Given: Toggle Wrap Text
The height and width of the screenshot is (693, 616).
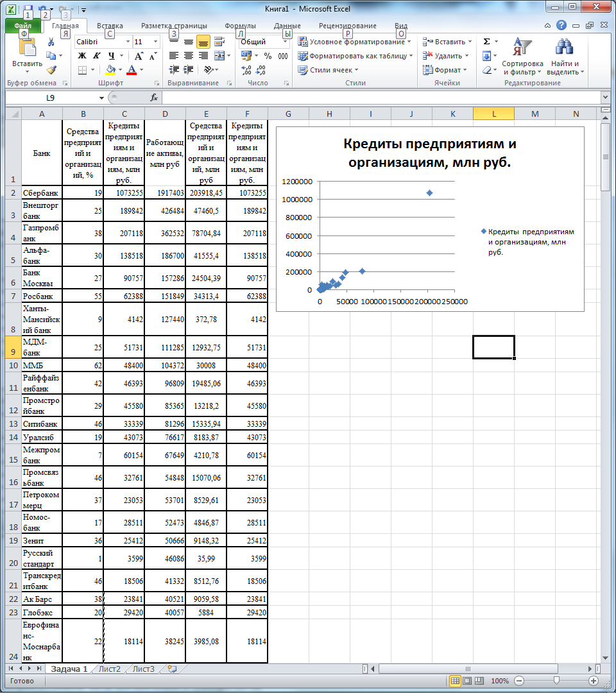Looking at the screenshot, I should coord(219,42).
